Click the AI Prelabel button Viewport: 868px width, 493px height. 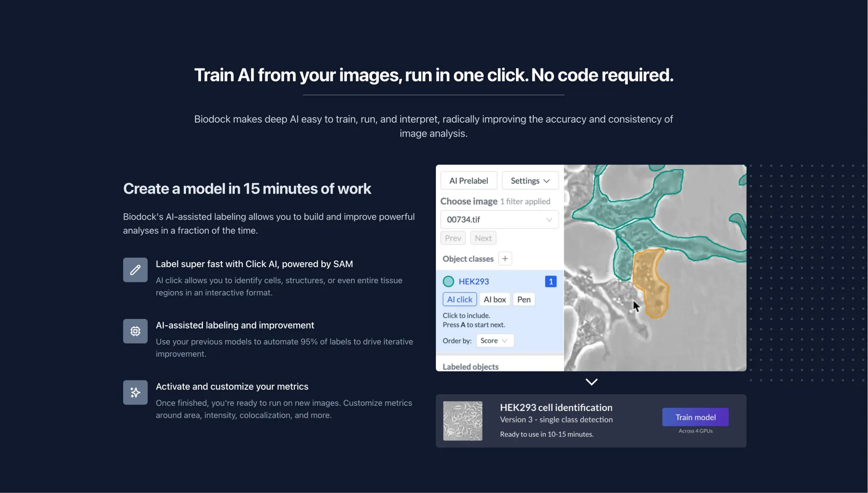[x=469, y=181]
